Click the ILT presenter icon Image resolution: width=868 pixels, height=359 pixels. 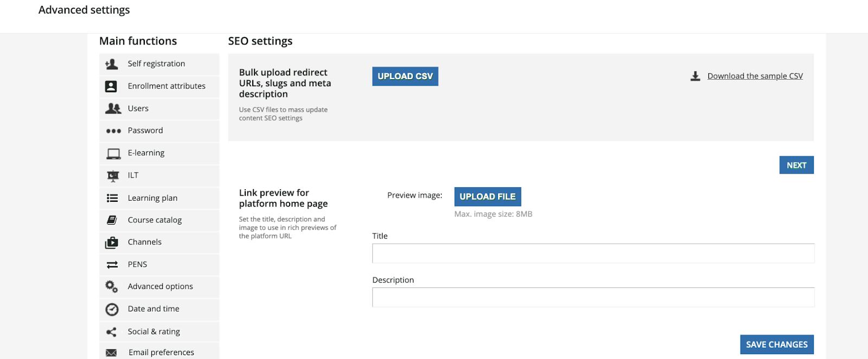113,176
